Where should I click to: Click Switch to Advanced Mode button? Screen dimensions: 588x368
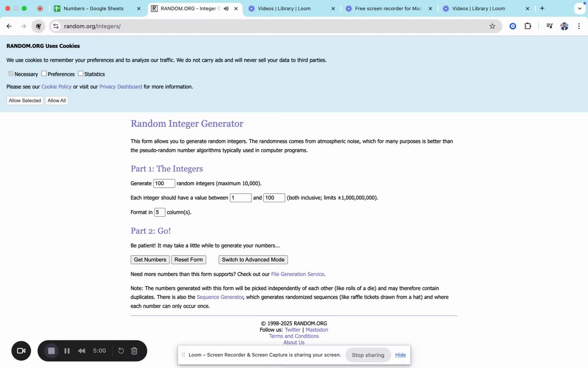253,259
